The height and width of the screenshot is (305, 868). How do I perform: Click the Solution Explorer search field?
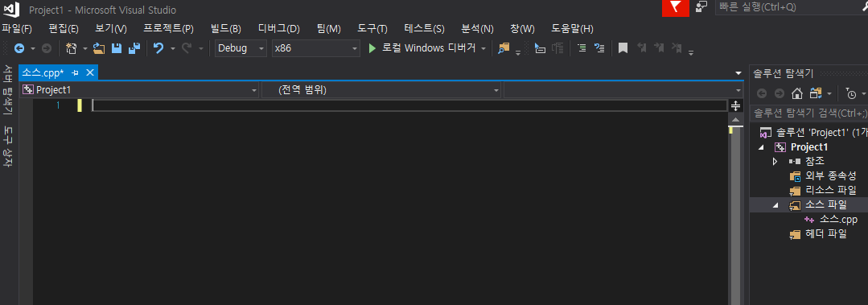[x=809, y=113]
